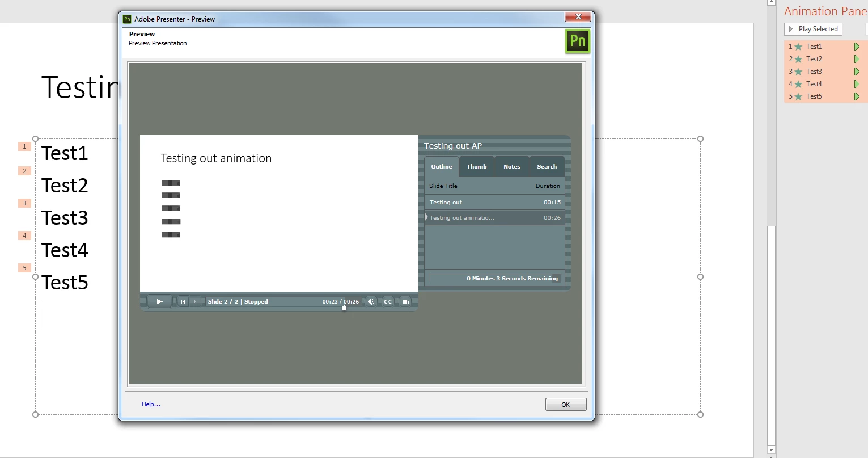Click the Test2 text on the slide

point(65,186)
